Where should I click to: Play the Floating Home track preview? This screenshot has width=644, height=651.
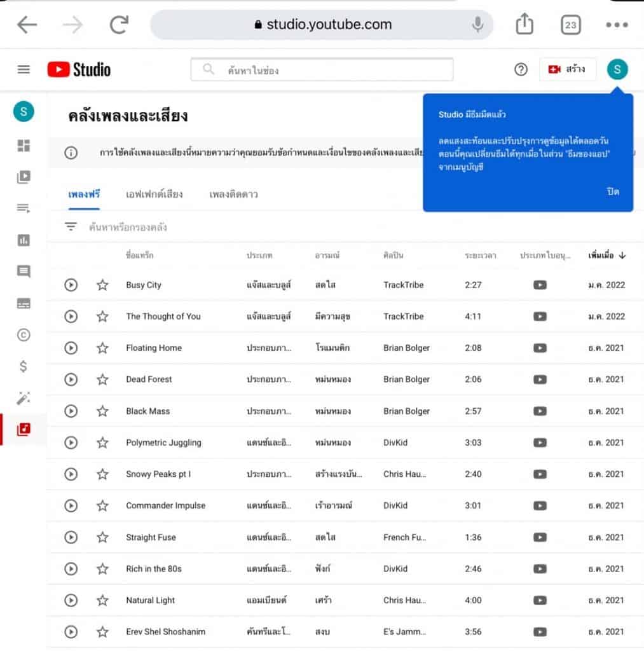71,348
